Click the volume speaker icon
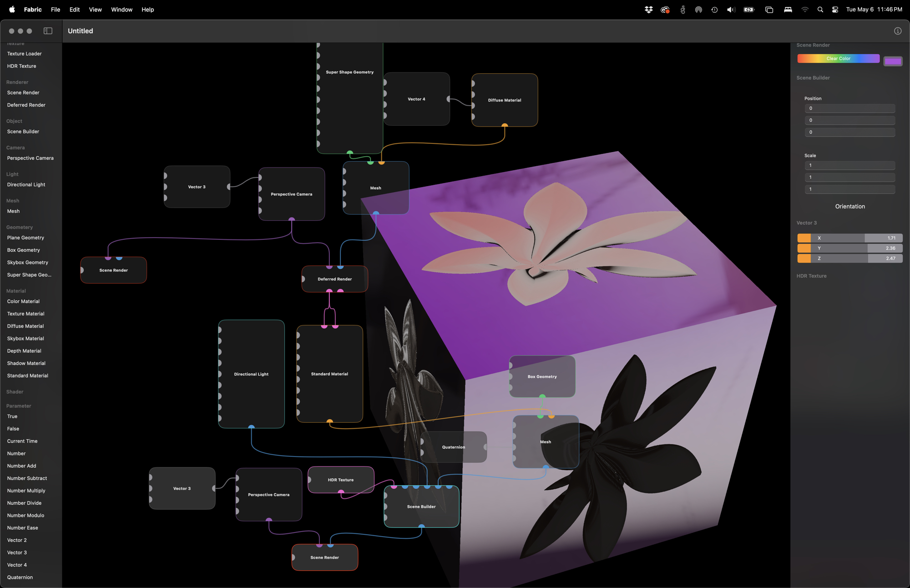 [x=731, y=10]
